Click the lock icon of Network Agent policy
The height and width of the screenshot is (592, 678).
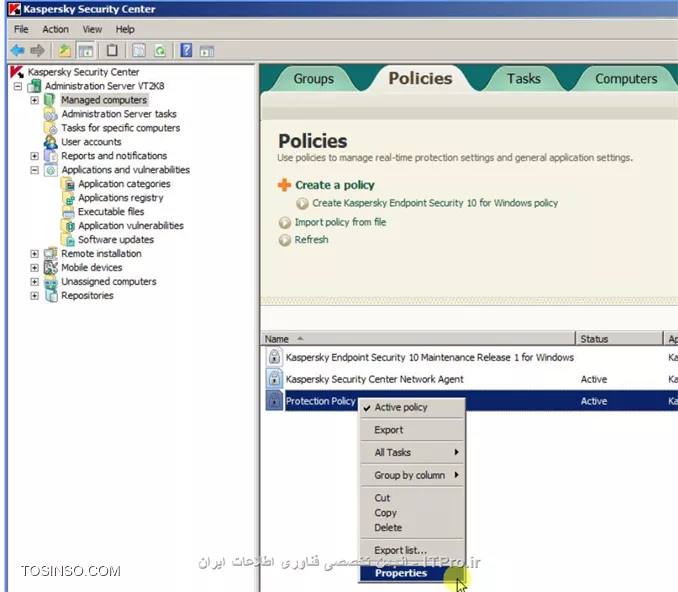tap(274, 379)
